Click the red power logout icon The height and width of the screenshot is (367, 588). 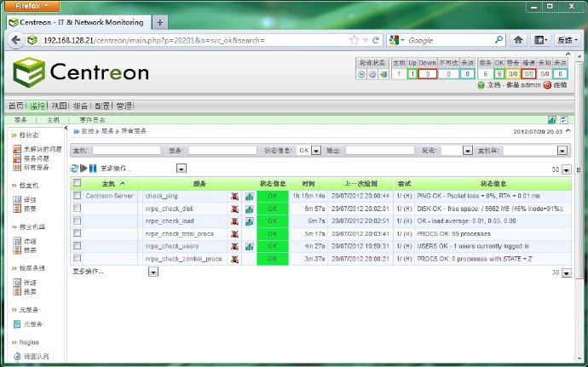[547, 85]
